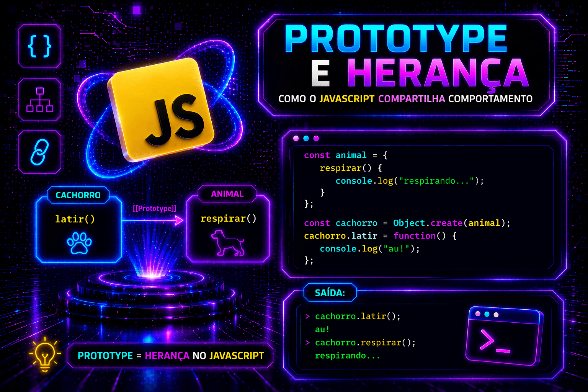Click the [[Prototype]] label above the arrow
This screenshot has height=392, width=588.
click(x=155, y=208)
